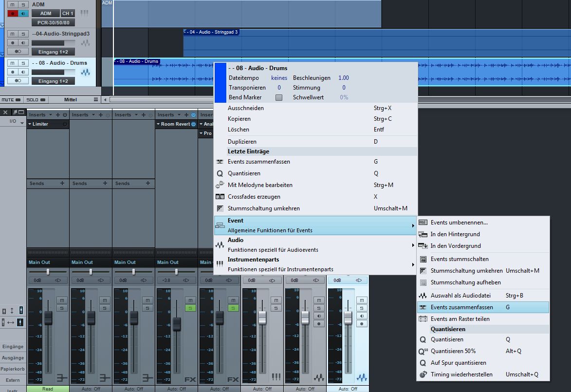This screenshot has height=392, width=571.
Task: Click the Stummschaltung aufheben icon
Action: (x=423, y=282)
